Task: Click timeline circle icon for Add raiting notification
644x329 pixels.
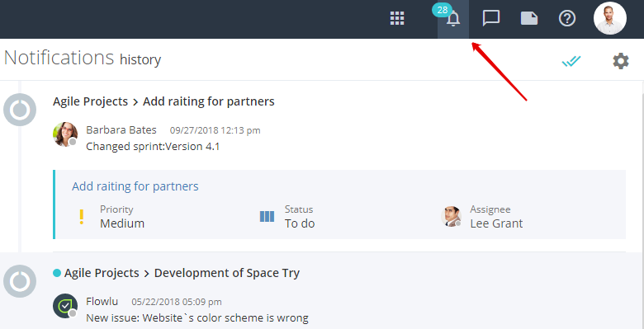Action: [20, 110]
